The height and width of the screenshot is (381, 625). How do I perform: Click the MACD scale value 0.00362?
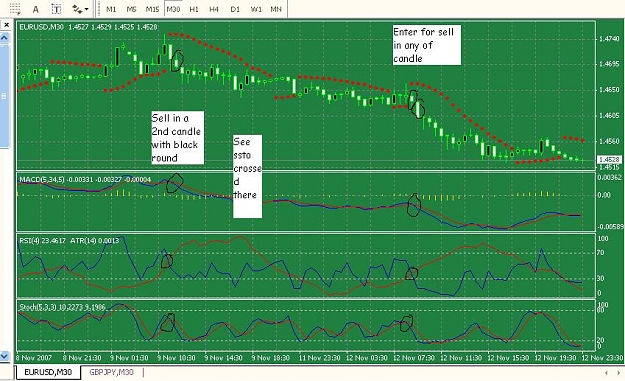[609, 177]
